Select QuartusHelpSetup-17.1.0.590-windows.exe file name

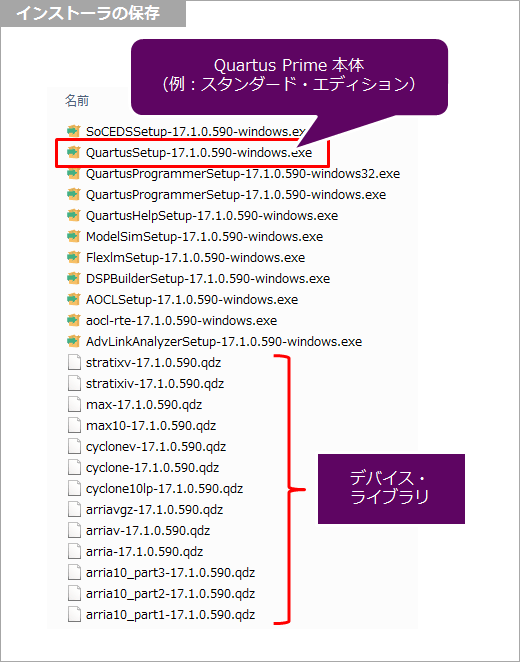212,216
